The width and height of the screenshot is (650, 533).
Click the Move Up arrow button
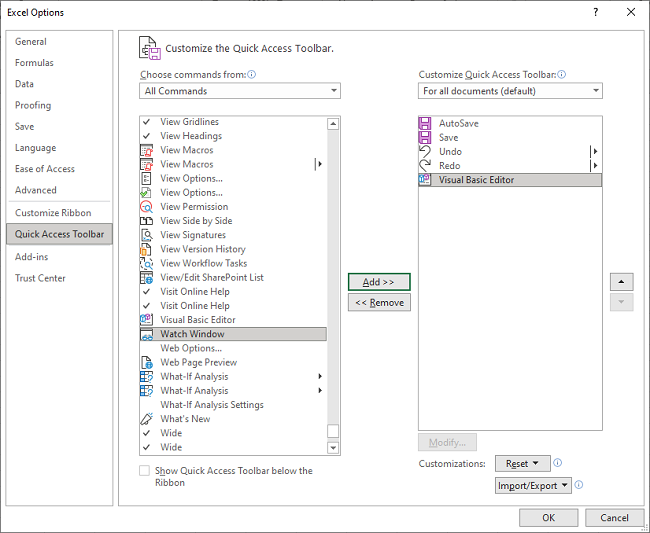point(621,283)
